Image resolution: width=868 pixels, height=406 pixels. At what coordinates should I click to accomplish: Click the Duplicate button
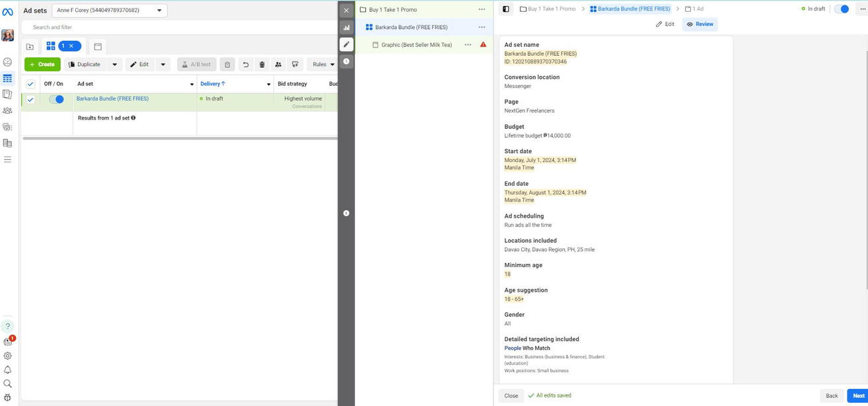click(x=85, y=64)
